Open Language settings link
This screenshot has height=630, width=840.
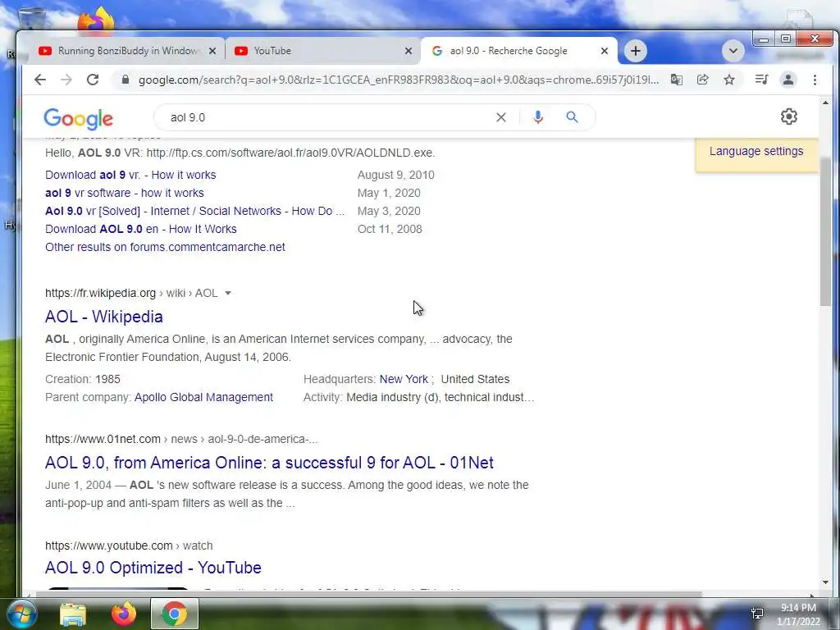756,151
